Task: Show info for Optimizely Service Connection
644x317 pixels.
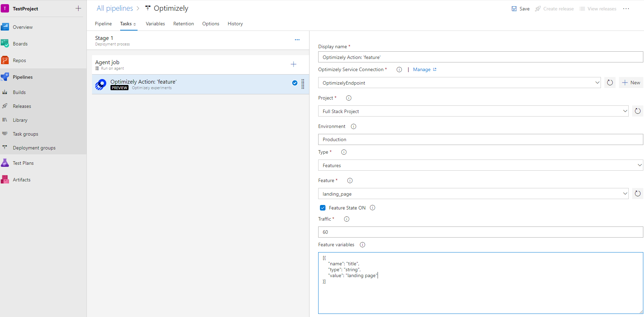Action: click(x=399, y=70)
